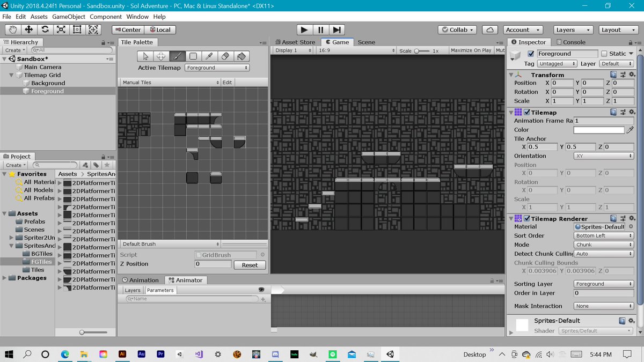Click the Tile Palette Edit button

[228, 83]
